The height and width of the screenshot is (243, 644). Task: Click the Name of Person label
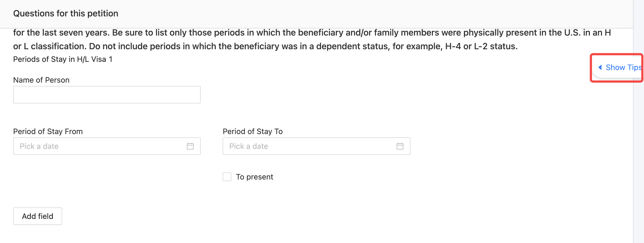click(x=41, y=80)
